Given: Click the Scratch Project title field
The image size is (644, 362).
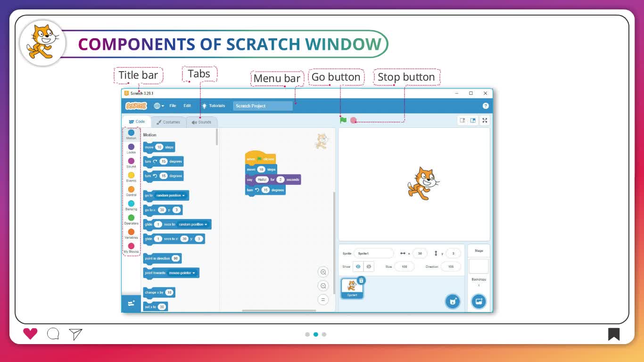Looking at the screenshot, I should click(x=263, y=106).
